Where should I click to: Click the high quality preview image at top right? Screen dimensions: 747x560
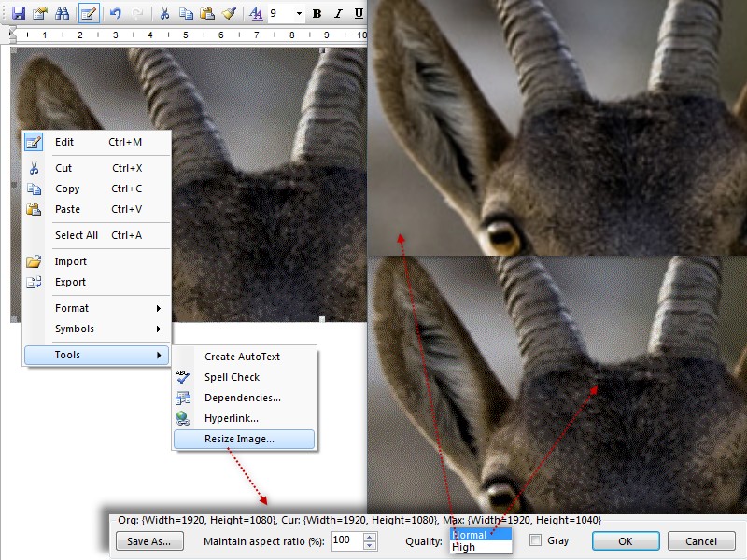click(557, 128)
